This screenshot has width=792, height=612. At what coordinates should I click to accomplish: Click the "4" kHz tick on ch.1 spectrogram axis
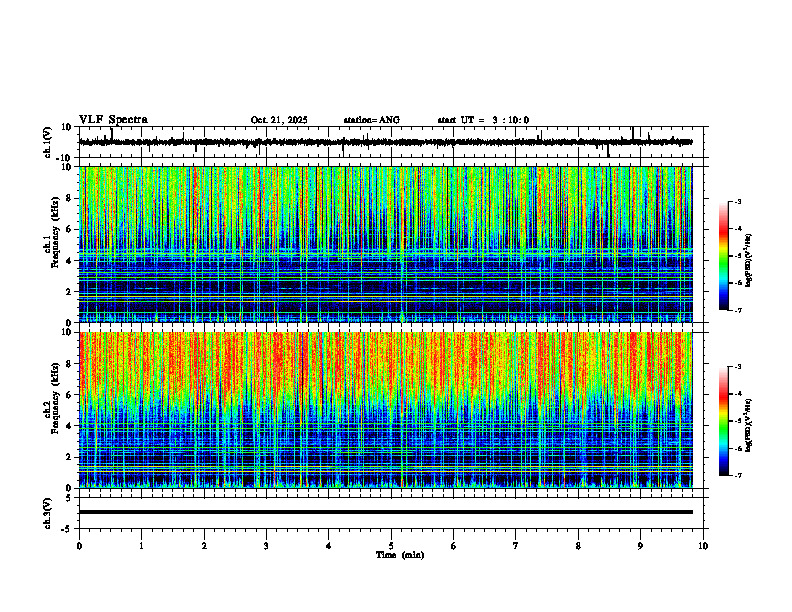[69, 261]
